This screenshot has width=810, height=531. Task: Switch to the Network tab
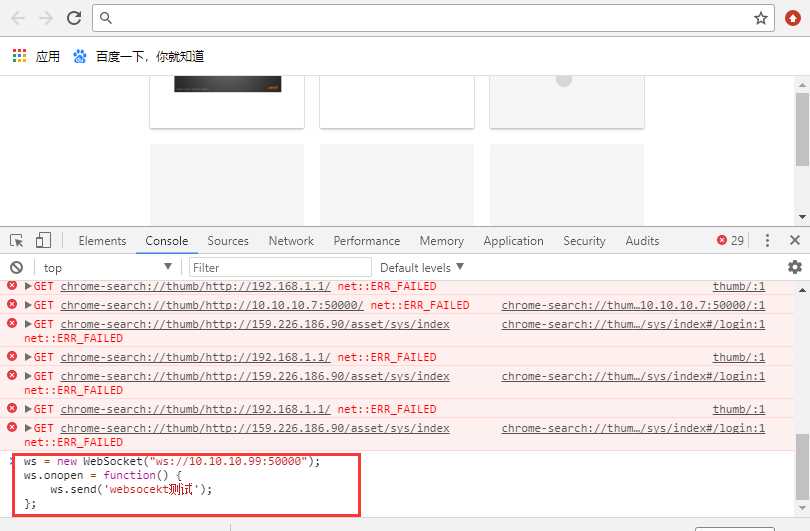pyautogui.click(x=291, y=241)
